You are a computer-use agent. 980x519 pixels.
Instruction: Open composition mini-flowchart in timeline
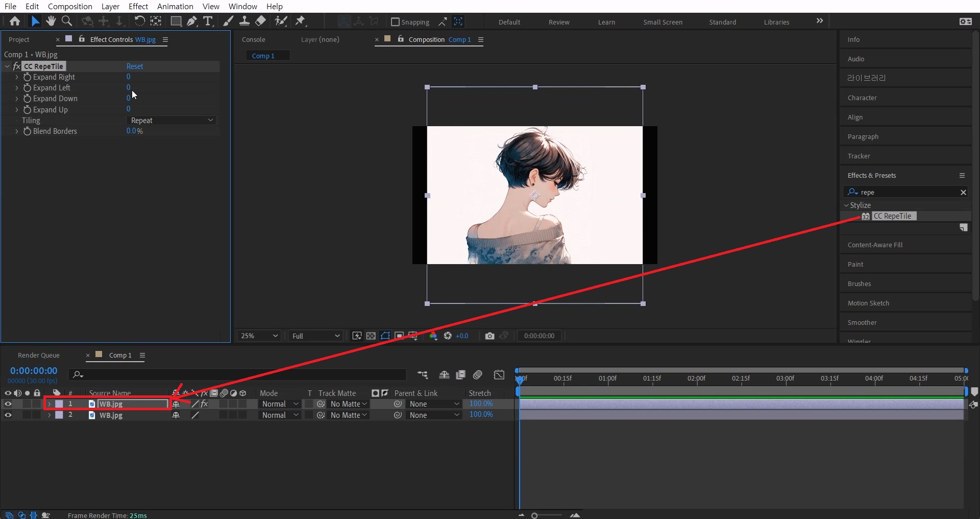(x=423, y=375)
